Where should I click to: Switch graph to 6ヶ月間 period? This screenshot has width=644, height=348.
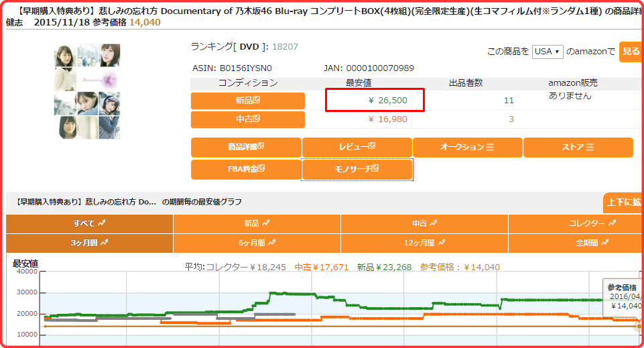pos(257,243)
